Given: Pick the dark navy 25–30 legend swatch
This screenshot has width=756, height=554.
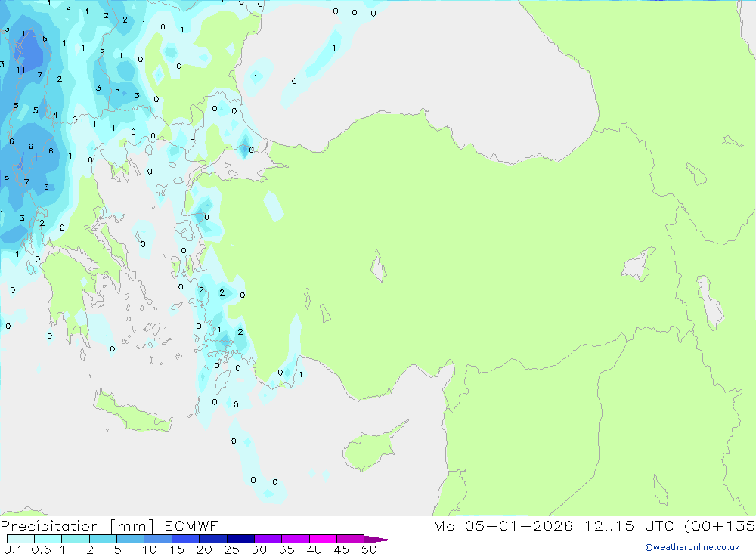Looking at the screenshot, I should 240,540.
